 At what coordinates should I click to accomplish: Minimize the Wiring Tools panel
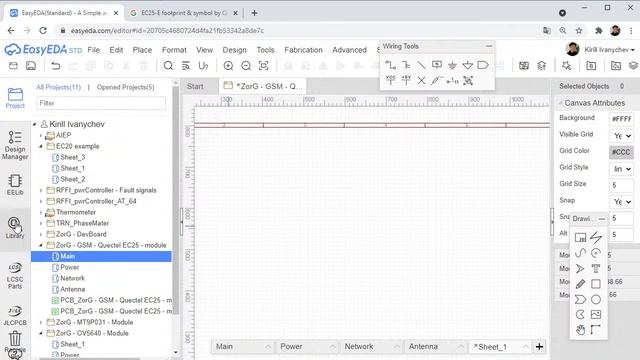(489, 46)
